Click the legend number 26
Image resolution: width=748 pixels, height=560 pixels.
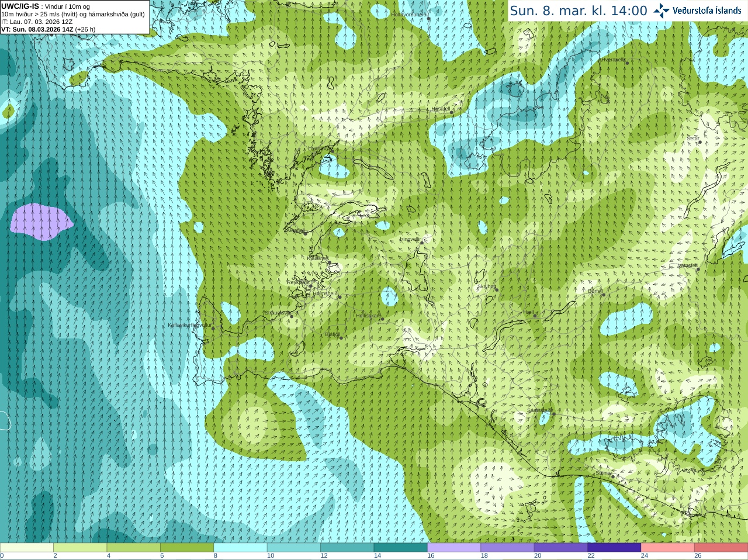698,556
